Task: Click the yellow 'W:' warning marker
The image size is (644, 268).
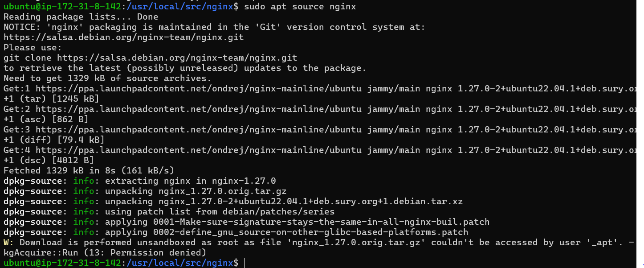Action: [8, 243]
